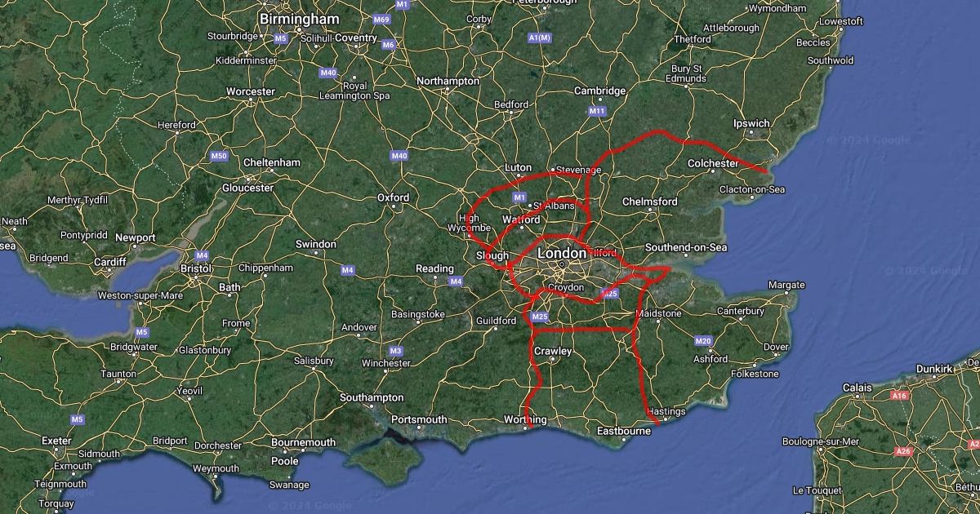Image resolution: width=980 pixels, height=514 pixels.
Task: Click the M50 motorway shield
Action: point(218,155)
